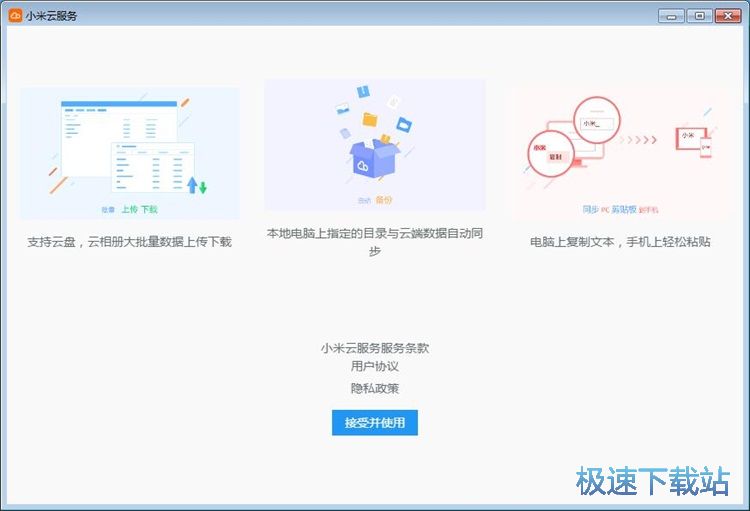Click the orange Mi Cloud title icon

point(15,15)
